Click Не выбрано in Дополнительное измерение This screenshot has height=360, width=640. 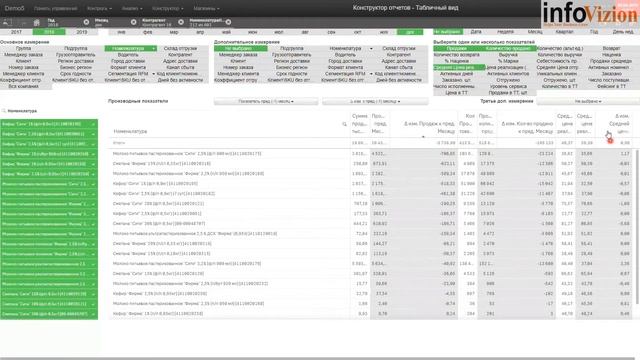coord(240,48)
